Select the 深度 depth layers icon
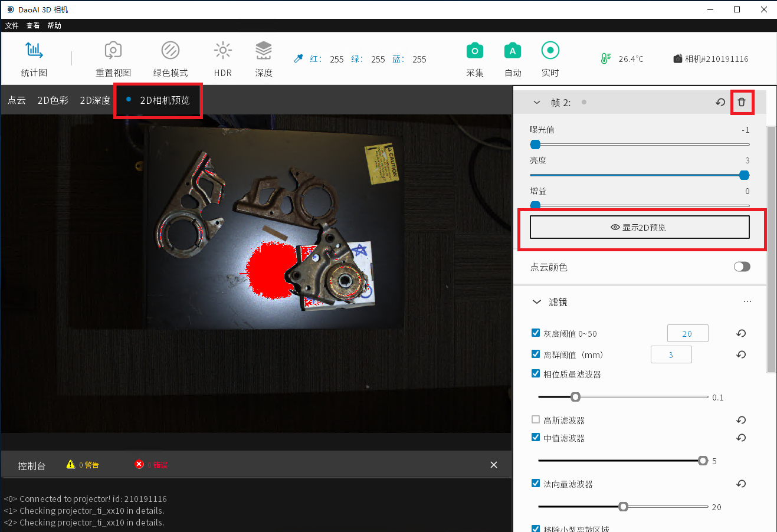The image size is (777, 532). (264, 51)
